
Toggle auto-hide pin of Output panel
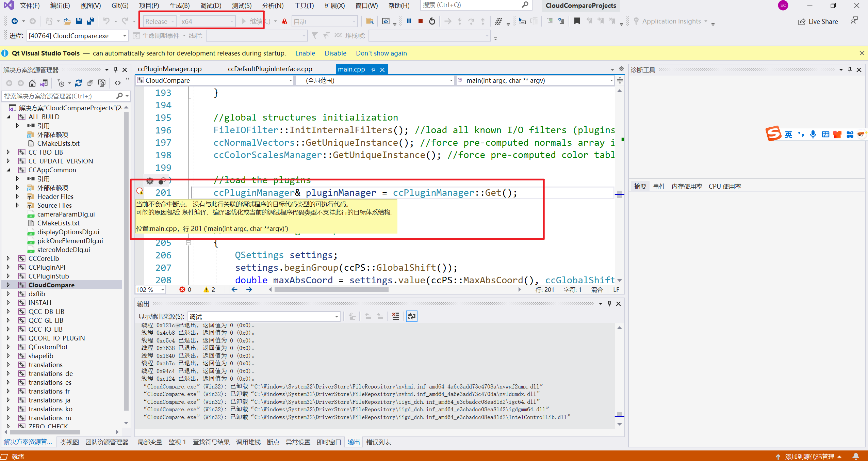click(x=609, y=303)
